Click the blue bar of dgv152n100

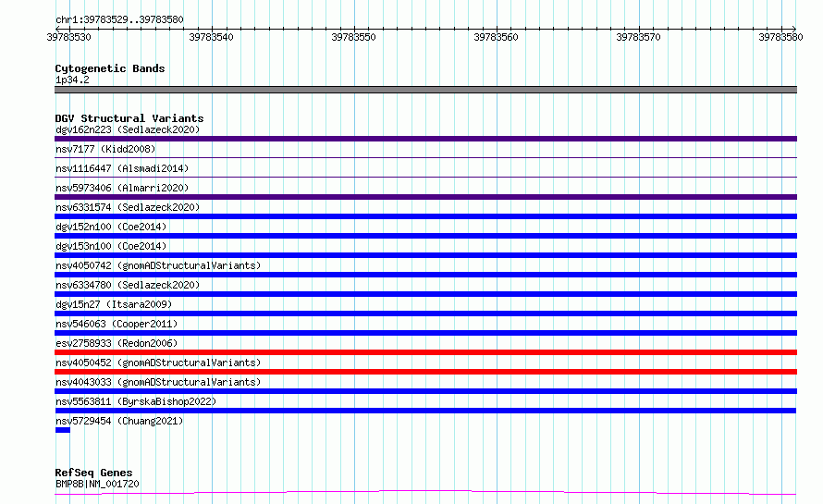(x=425, y=236)
